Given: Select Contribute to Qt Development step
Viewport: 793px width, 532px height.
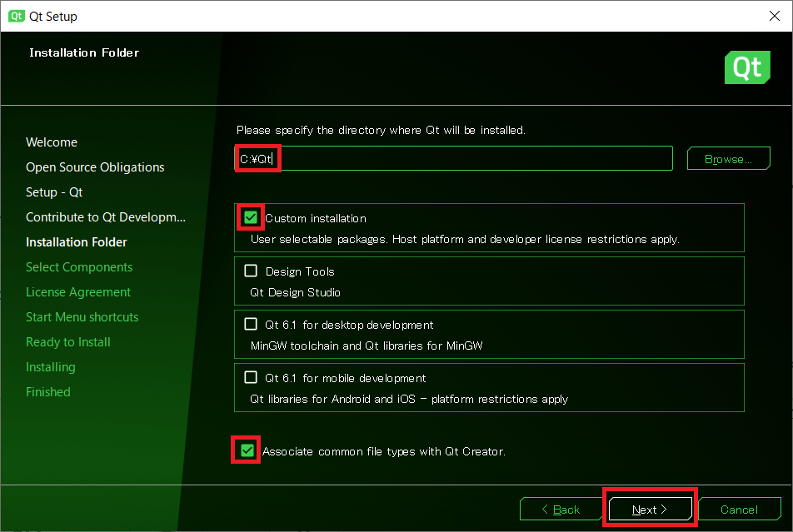Looking at the screenshot, I should [106, 217].
